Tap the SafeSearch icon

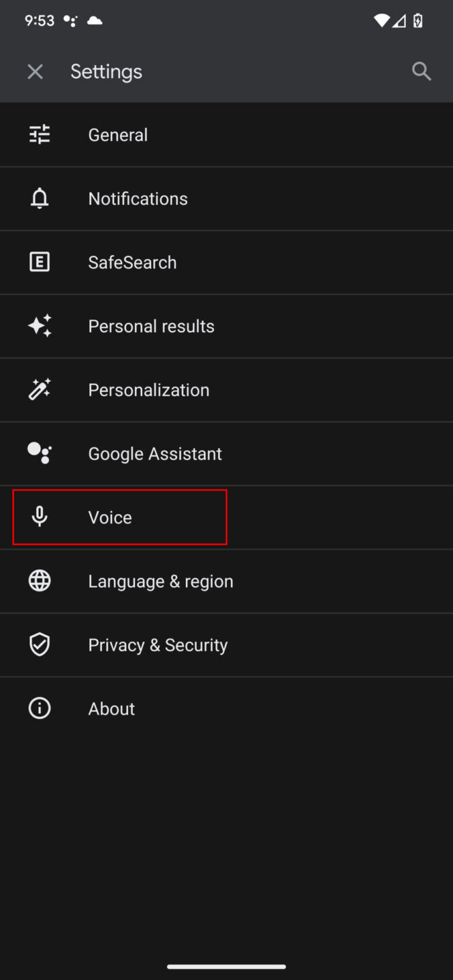point(40,261)
